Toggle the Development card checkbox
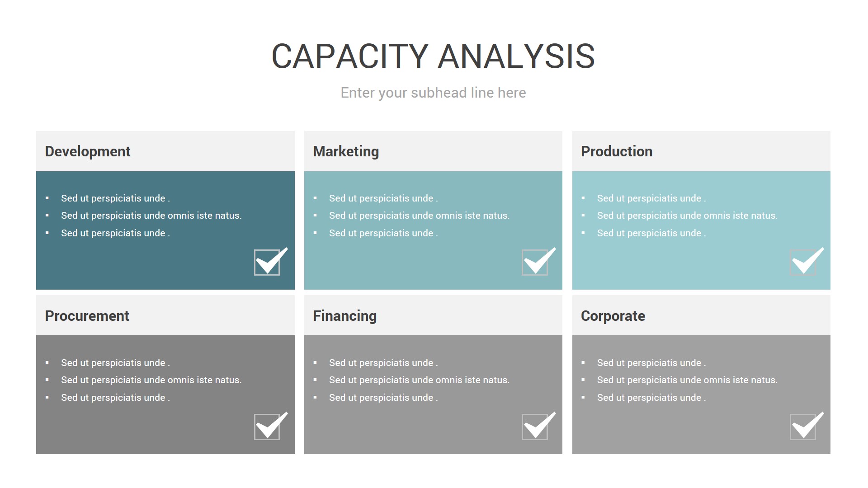Viewport: 868px width, 488px height. point(267,262)
